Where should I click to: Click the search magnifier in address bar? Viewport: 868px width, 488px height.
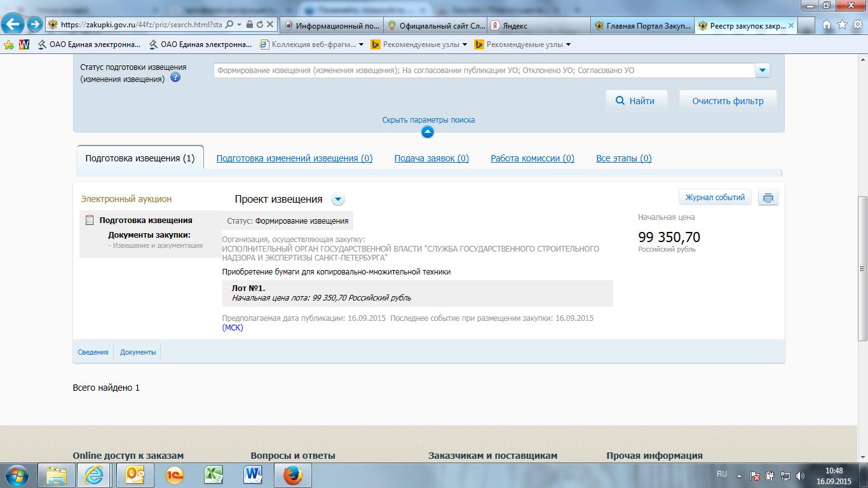click(230, 25)
